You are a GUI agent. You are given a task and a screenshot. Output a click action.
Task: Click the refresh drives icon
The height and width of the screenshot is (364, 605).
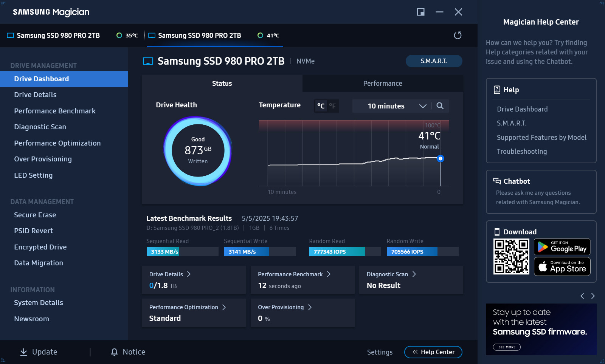458,35
